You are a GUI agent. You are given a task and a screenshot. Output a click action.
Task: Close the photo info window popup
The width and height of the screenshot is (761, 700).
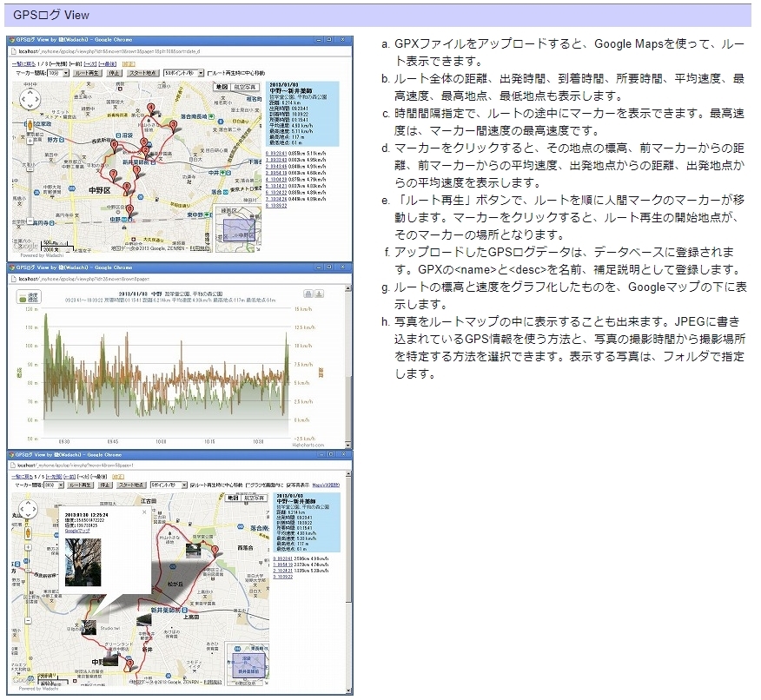click(144, 512)
